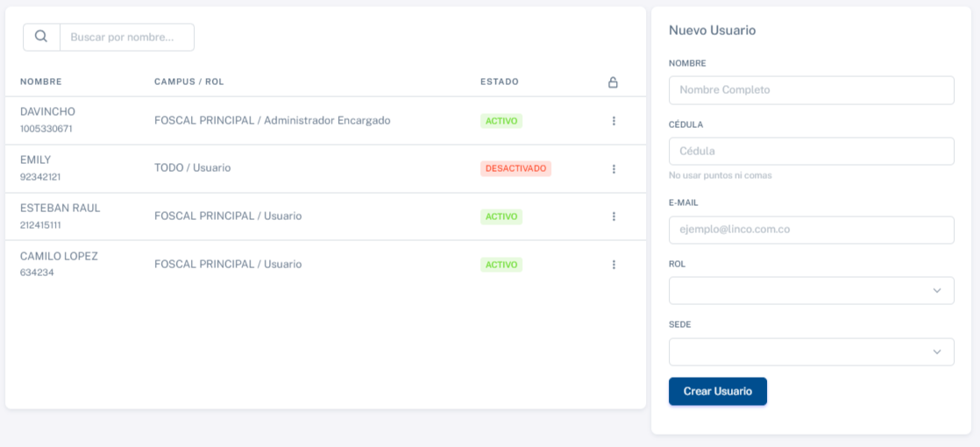Focus the Buscar por nombre search field
The height and width of the screenshot is (447, 980).
pos(127,37)
